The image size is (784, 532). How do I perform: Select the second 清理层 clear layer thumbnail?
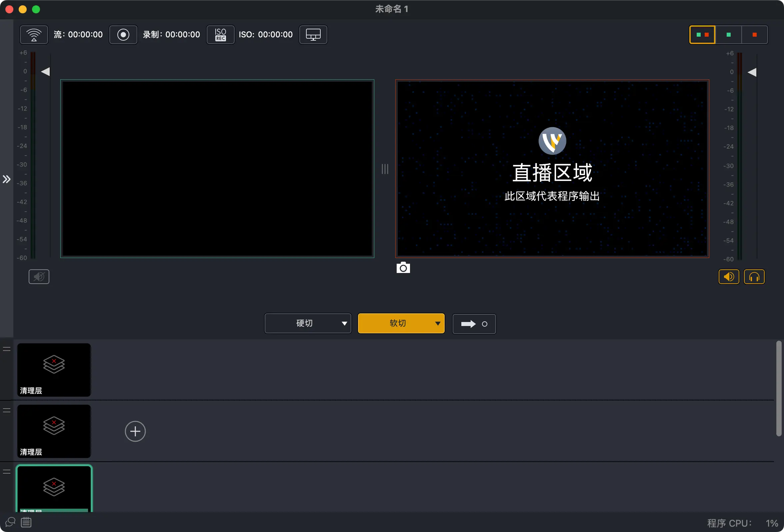point(54,431)
